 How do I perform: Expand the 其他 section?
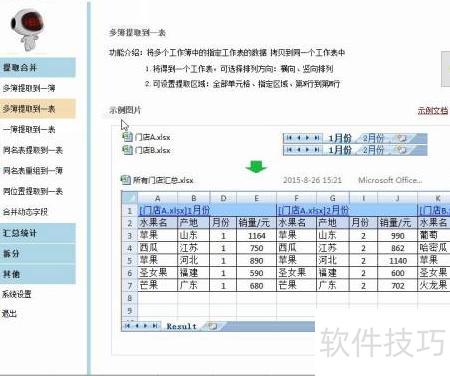pyautogui.click(x=38, y=274)
